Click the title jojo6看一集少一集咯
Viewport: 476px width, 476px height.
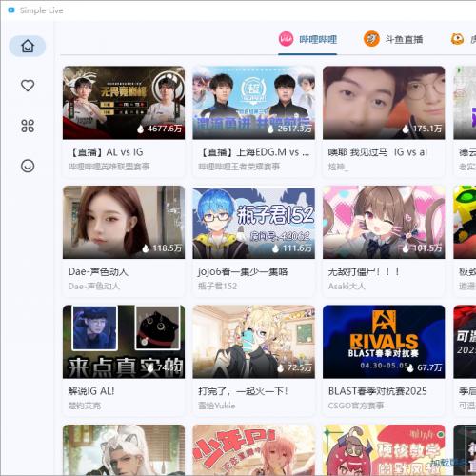(243, 271)
